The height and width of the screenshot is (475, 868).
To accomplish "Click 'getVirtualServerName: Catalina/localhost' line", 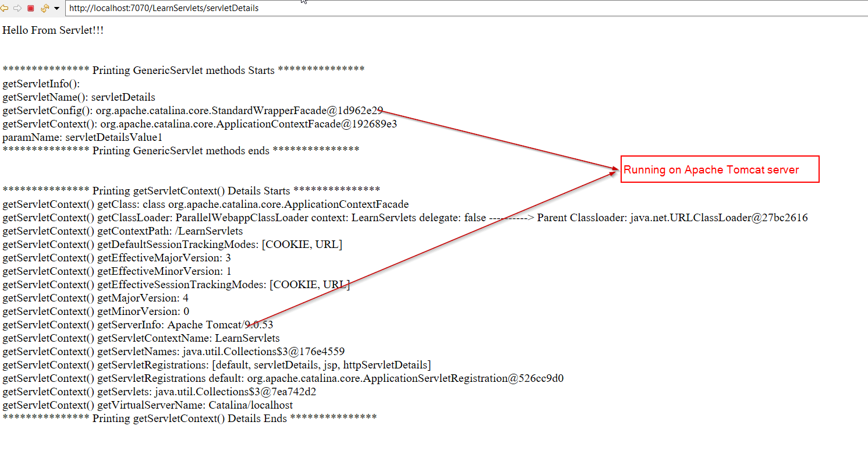I will click(x=148, y=405).
